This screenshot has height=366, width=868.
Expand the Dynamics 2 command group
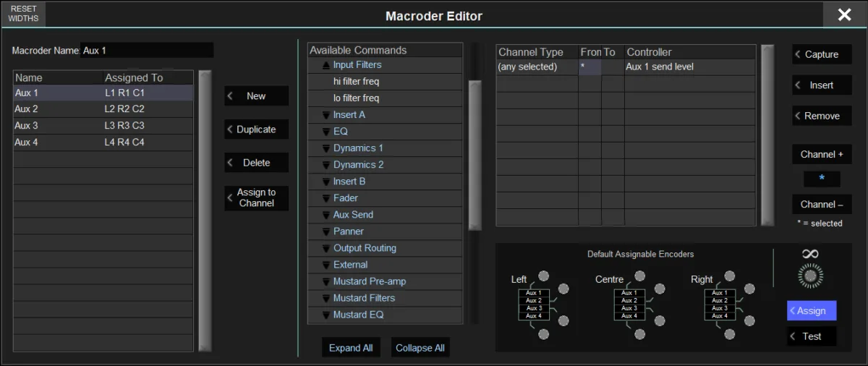click(x=326, y=165)
